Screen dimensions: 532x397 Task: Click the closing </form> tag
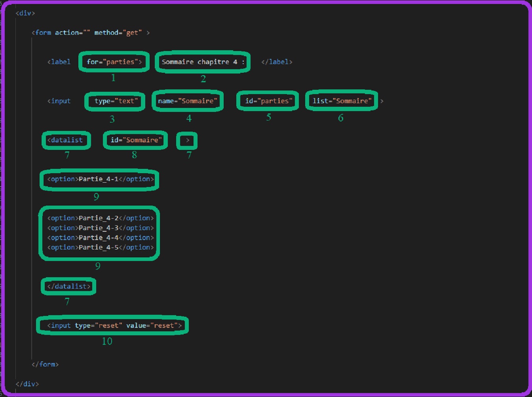(x=45, y=364)
